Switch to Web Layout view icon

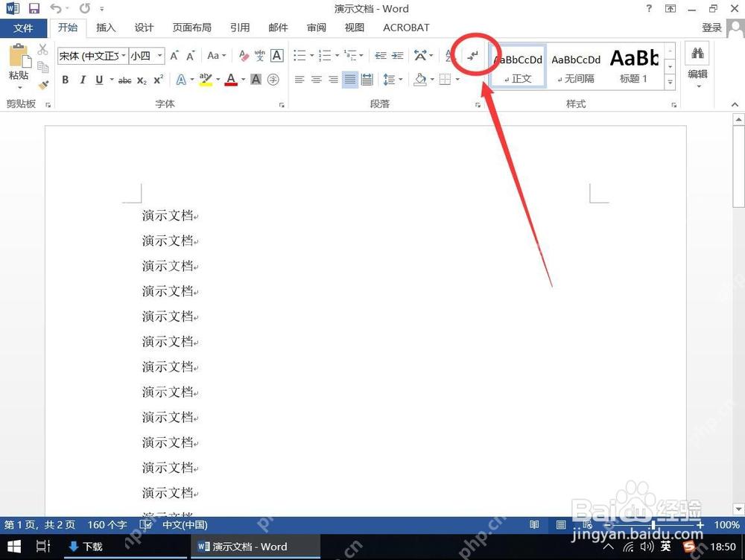click(x=588, y=525)
